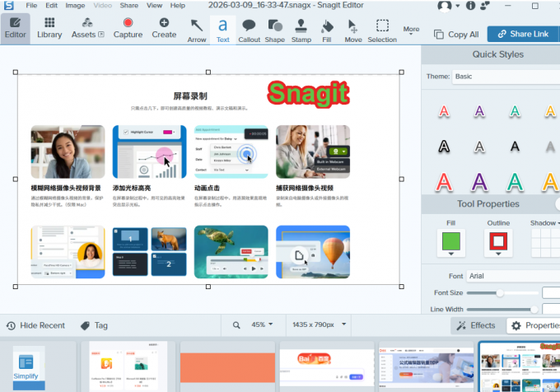Open the Create menu
The width and height of the screenshot is (560, 392).
[x=164, y=28]
